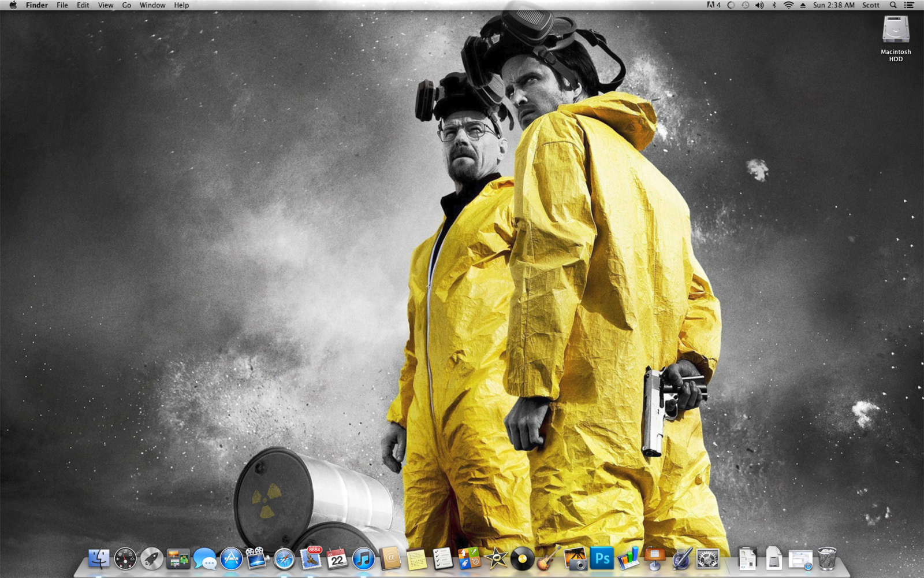
Task: Open the Documents stack in the Dock
Action: 747,559
